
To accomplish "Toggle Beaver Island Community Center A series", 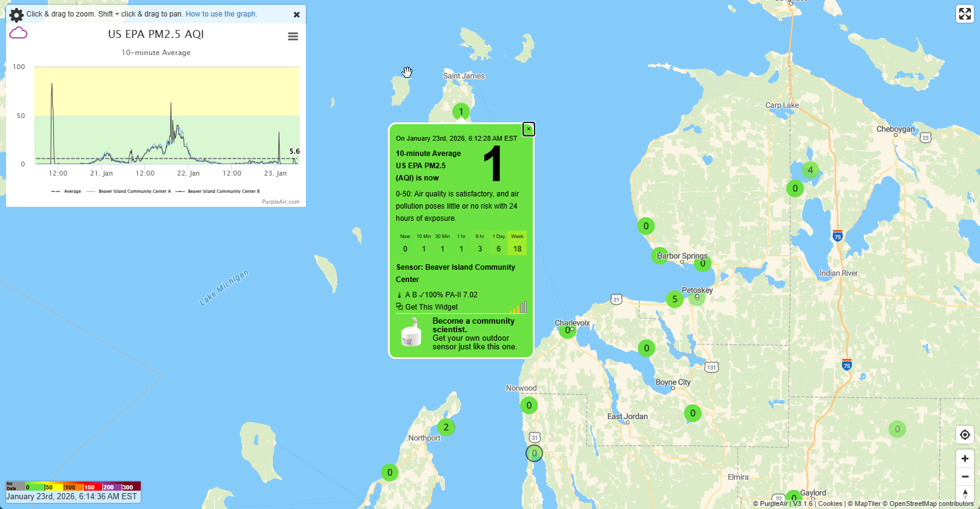I will pyautogui.click(x=129, y=191).
